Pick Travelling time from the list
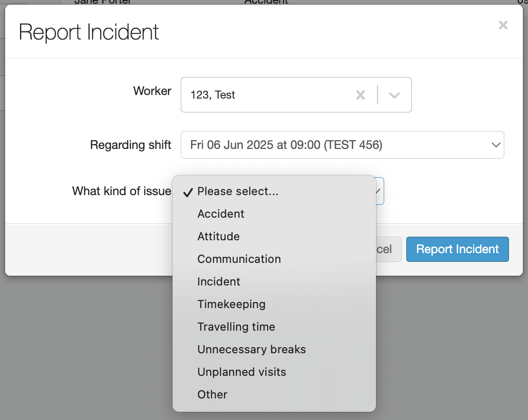Image resolution: width=528 pixels, height=420 pixels. tap(236, 327)
